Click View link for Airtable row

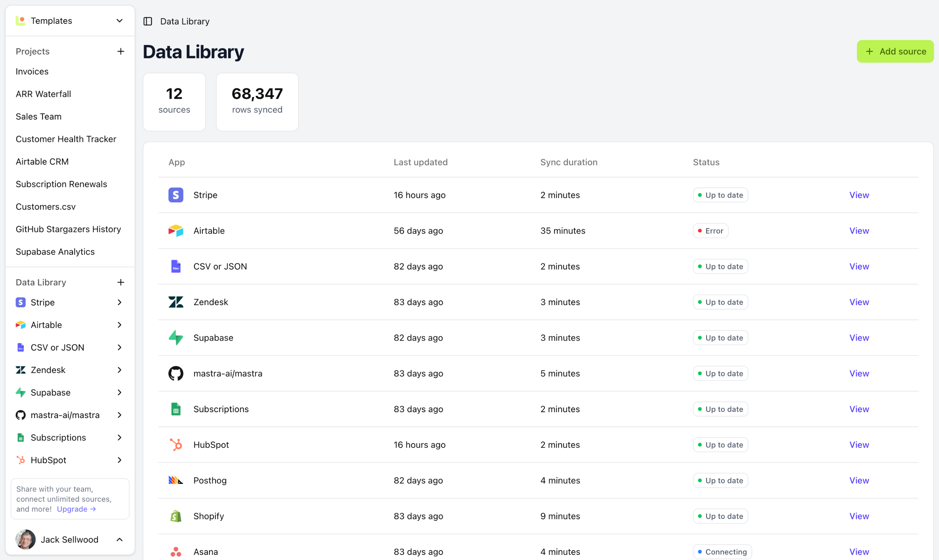[x=859, y=231]
